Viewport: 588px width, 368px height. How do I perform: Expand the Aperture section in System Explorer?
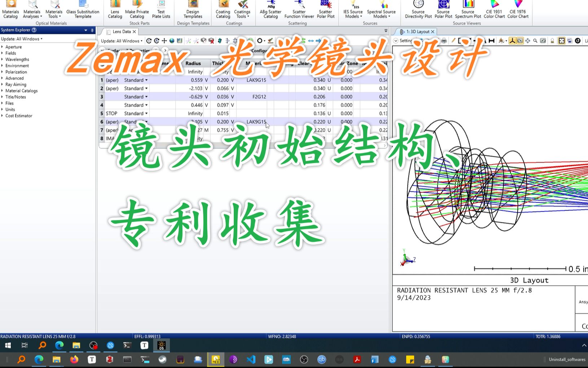click(2, 47)
